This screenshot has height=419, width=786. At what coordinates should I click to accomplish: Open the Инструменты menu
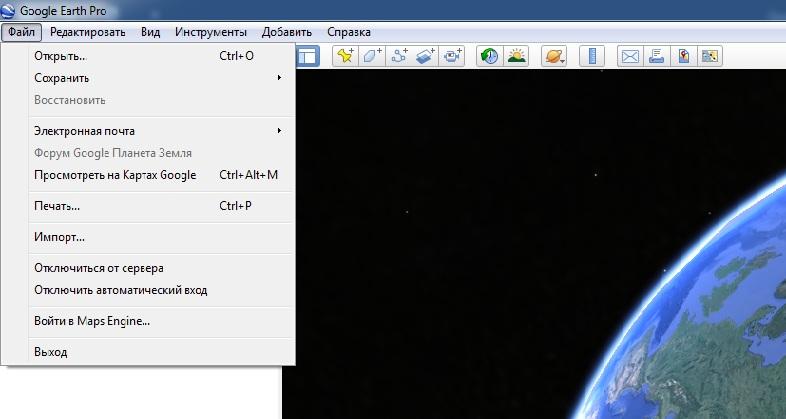pyautogui.click(x=211, y=32)
